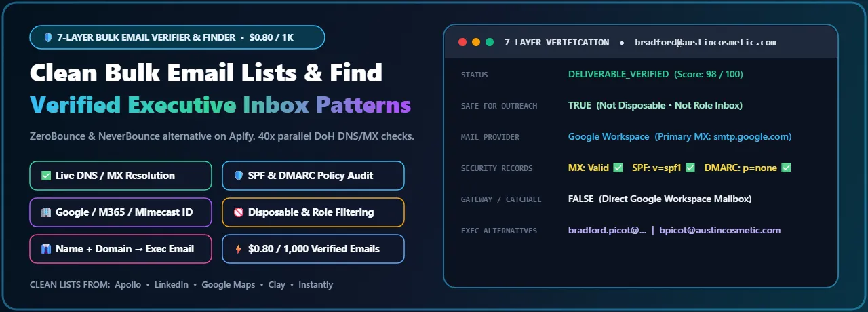Click the bradford@austincosmetic.com address in title bar
Image resolution: width=868 pixels, height=312 pixels.
point(705,42)
